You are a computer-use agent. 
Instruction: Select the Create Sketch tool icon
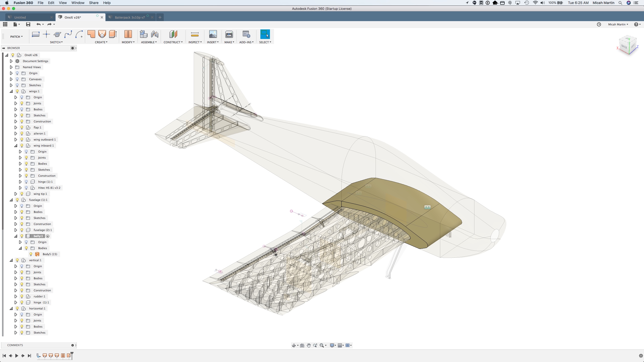(35, 34)
